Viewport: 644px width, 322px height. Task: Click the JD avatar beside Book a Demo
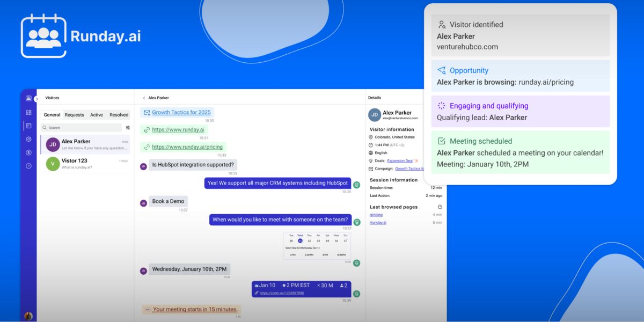[143, 203]
